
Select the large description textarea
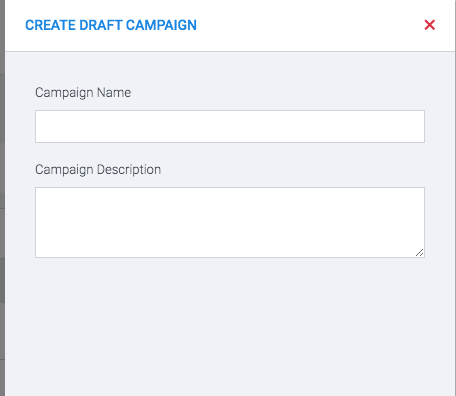click(230, 222)
